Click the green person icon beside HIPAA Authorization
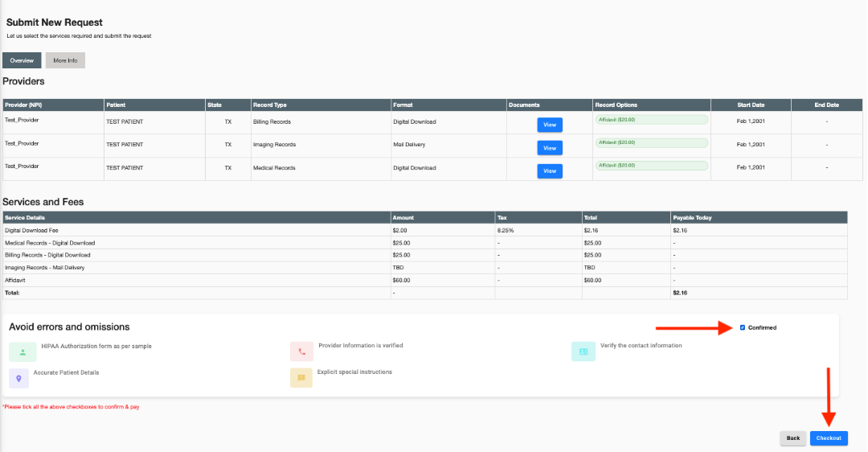 coord(23,351)
